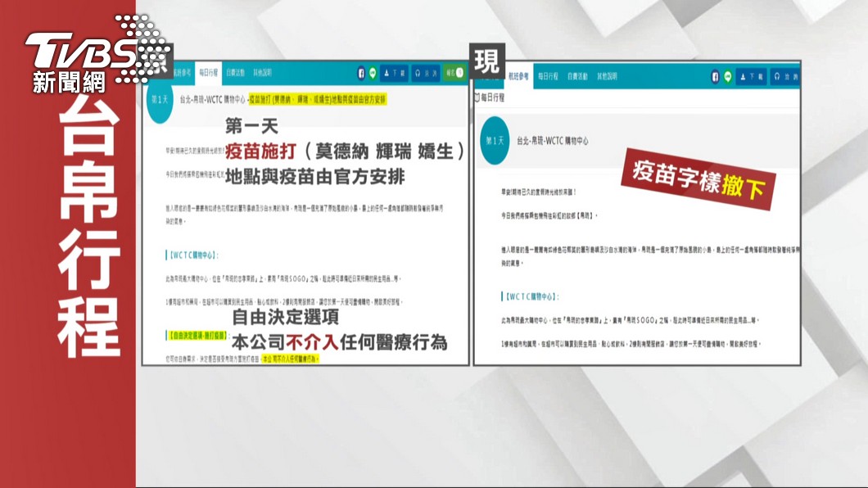
Task: Click highlighted 本公司不介入任何醫療行為 sentence at bottom
Action: point(290,359)
